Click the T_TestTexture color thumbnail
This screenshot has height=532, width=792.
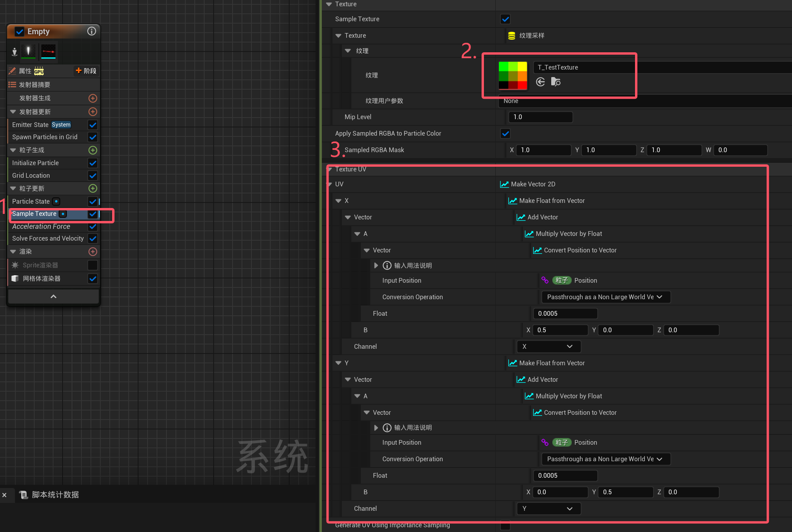coord(513,75)
